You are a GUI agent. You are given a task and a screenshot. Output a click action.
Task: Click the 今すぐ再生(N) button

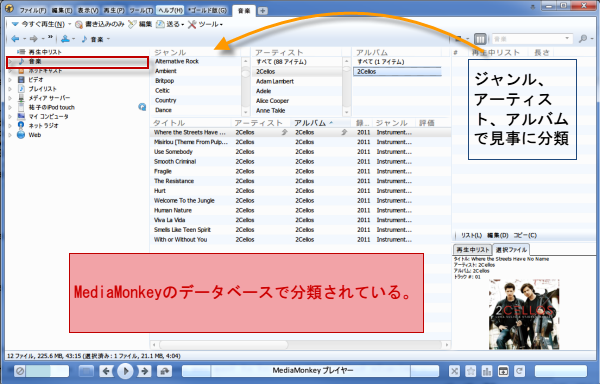click(38, 24)
